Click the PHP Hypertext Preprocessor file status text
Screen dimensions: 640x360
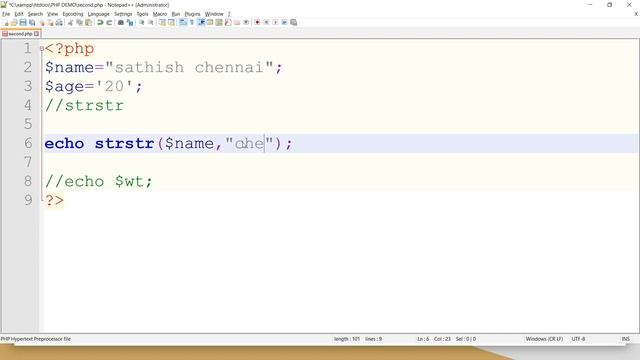(x=36, y=339)
